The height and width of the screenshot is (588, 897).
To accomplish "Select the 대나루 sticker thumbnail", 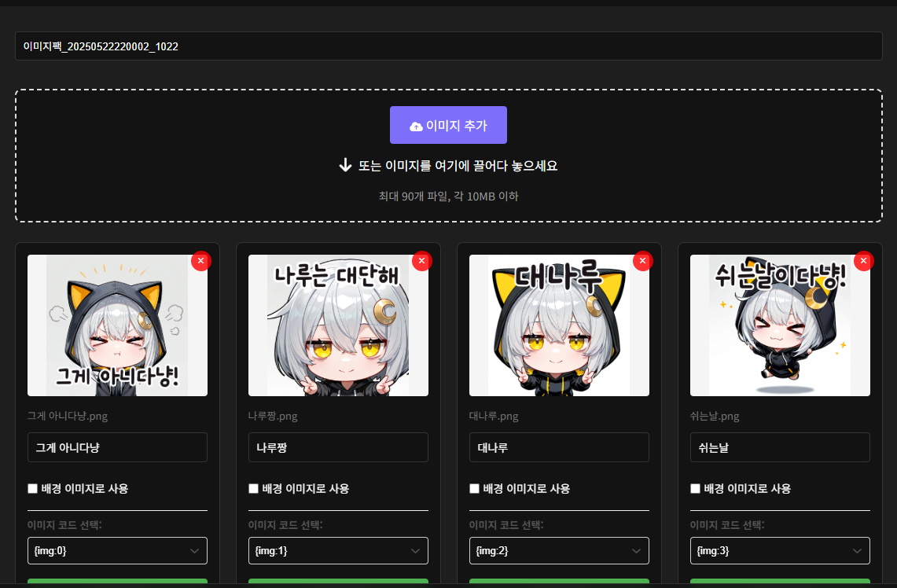I will point(559,325).
